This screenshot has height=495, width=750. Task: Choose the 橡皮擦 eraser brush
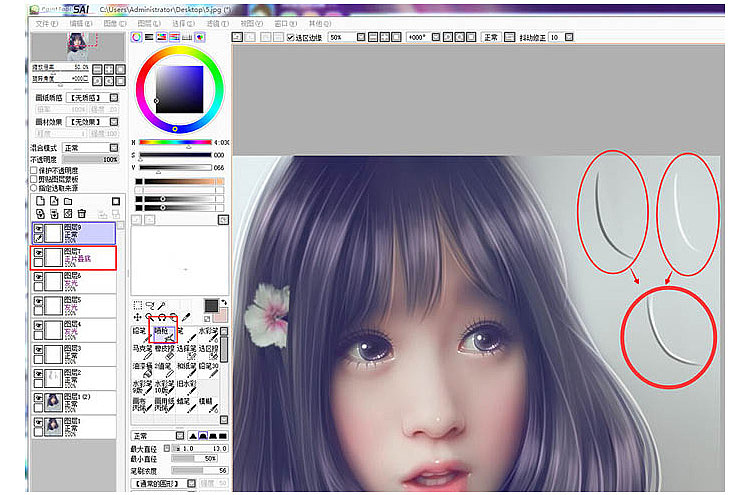164,352
